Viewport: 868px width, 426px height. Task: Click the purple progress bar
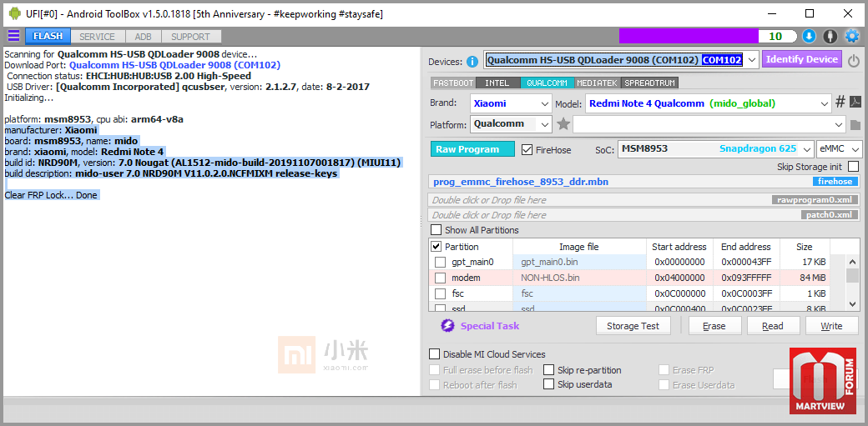point(689,37)
